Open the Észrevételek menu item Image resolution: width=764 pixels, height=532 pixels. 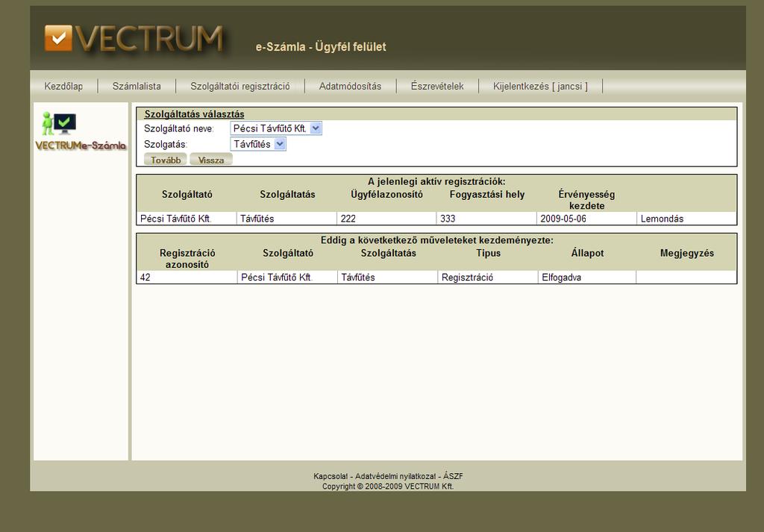[x=437, y=87]
